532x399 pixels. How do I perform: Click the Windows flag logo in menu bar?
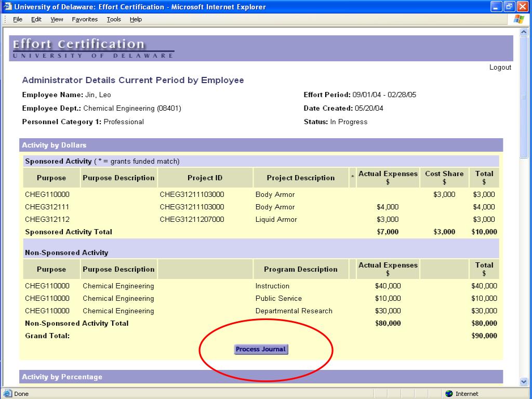(x=518, y=19)
